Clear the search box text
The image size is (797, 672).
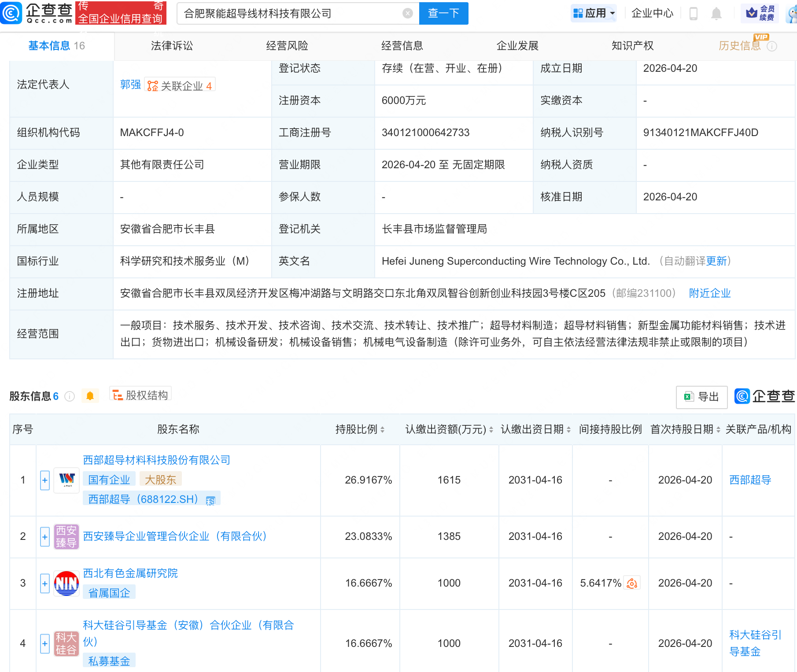(408, 14)
